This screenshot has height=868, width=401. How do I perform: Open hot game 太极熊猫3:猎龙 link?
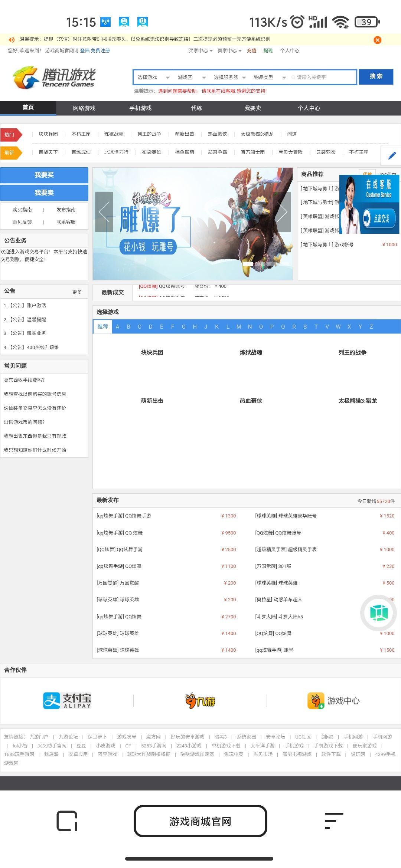coord(257,134)
